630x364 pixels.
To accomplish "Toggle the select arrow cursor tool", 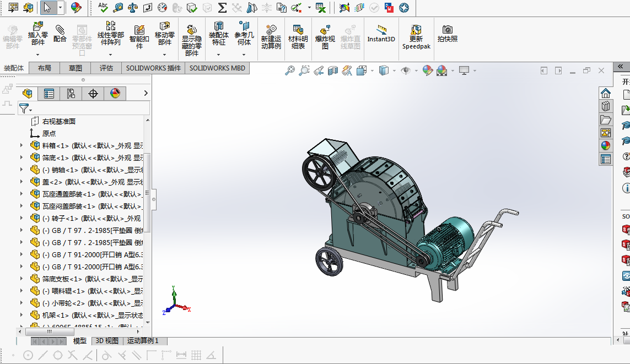I will 47,7.
